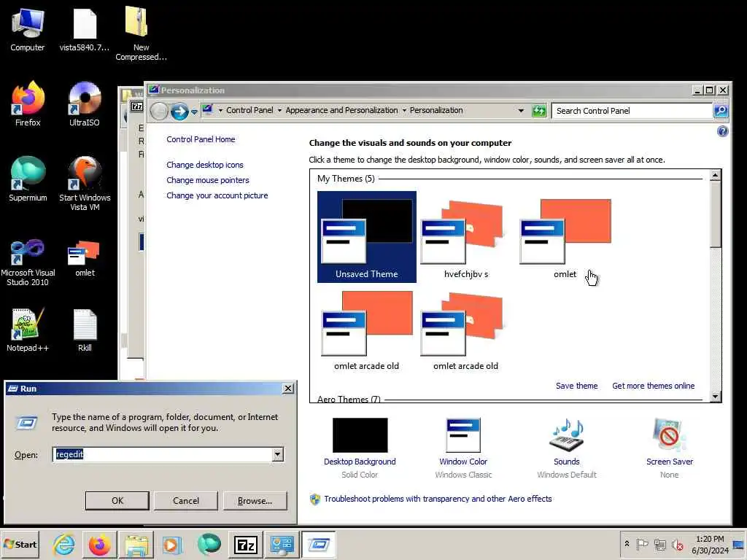This screenshot has height=560, width=747.
Task: Click Browse in the Run dialog
Action: (x=255, y=500)
